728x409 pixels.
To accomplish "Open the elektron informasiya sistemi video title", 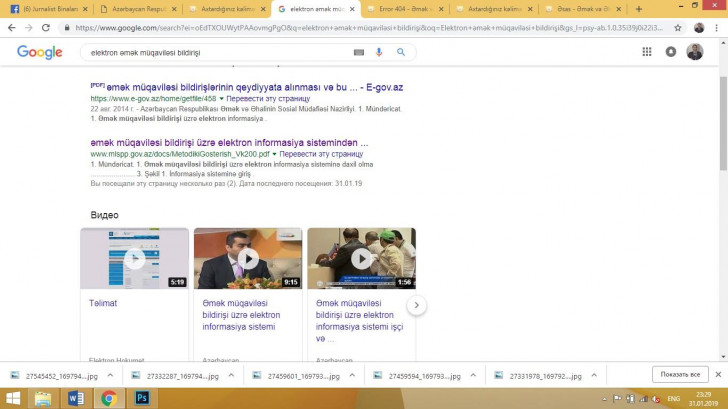I will (241, 315).
